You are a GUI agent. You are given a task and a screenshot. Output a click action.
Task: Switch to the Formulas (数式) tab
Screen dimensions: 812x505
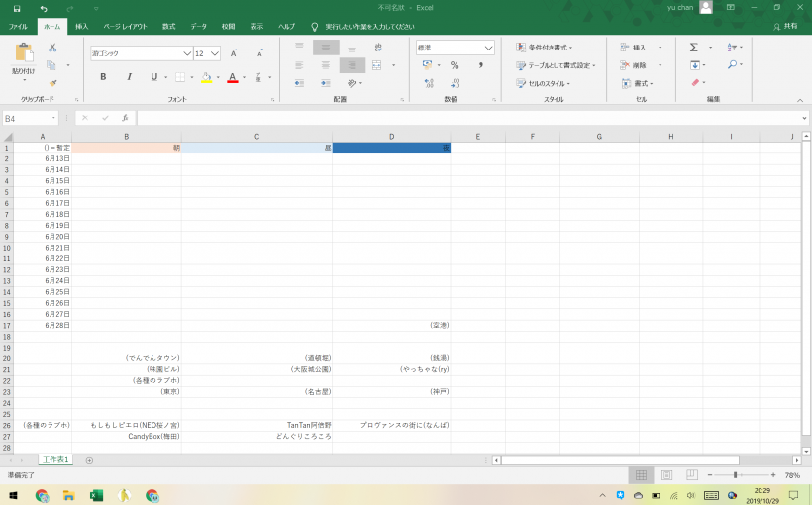click(x=168, y=27)
